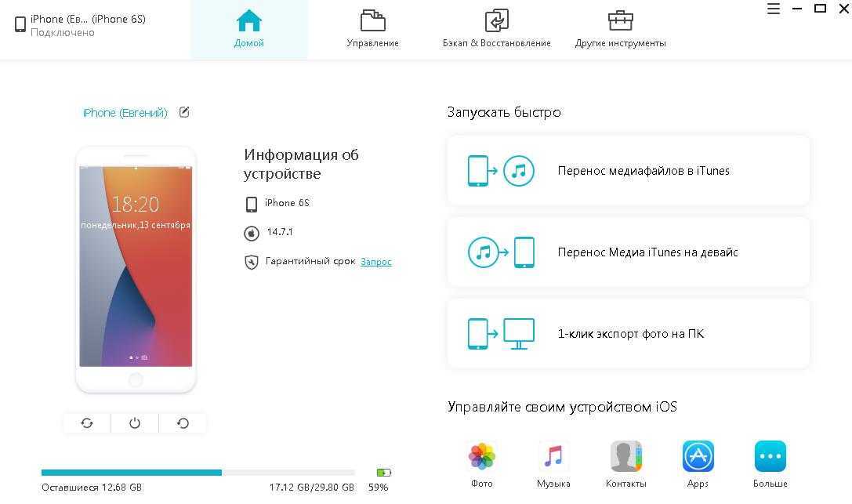Open the Контакты icon
This screenshot has height=504, width=852.
pyautogui.click(x=626, y=455)
